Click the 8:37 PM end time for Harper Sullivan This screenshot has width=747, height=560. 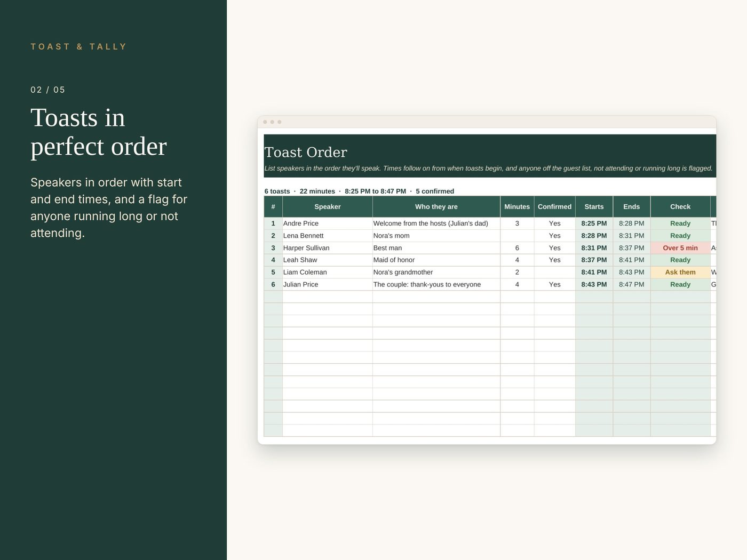click(x=631, y=248)
